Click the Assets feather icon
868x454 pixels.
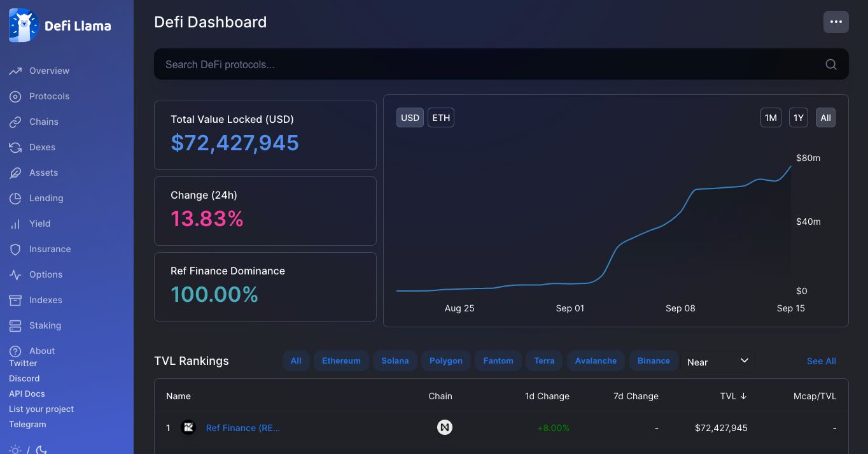click(x=15, y=173)
